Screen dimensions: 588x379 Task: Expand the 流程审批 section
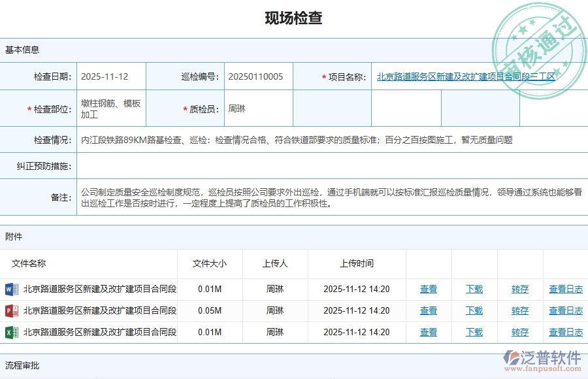tap(23, 365)
